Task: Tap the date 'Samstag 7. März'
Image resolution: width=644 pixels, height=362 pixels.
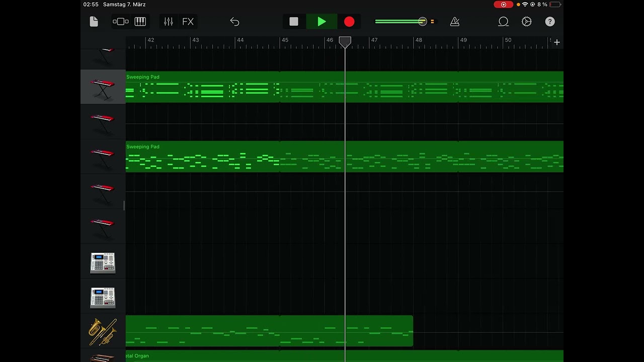Action: coord(124,5)
